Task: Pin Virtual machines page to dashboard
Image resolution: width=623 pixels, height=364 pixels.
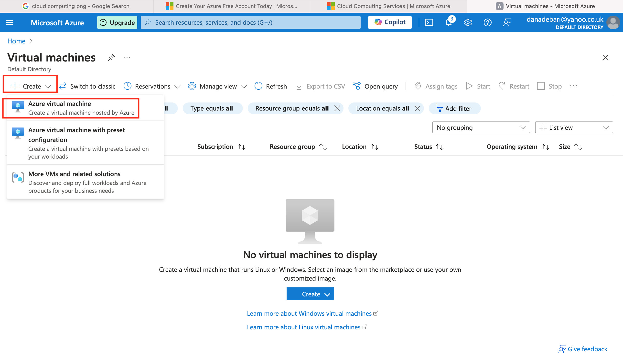Action: [111, 58]
